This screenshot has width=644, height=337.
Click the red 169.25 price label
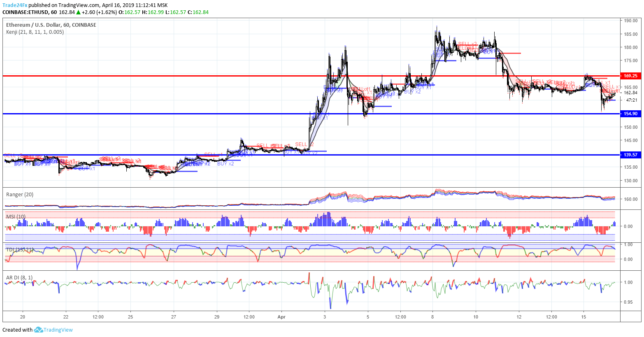tap(630, 76)
